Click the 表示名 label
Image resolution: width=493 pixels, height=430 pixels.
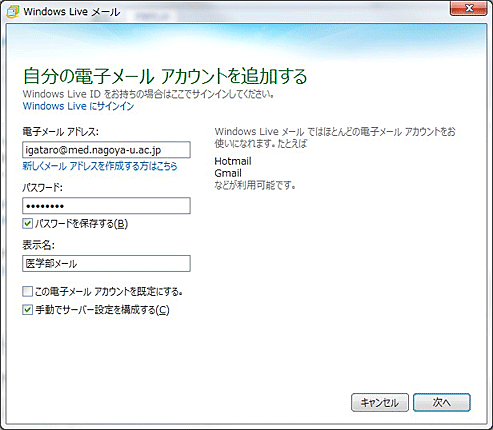38,245
